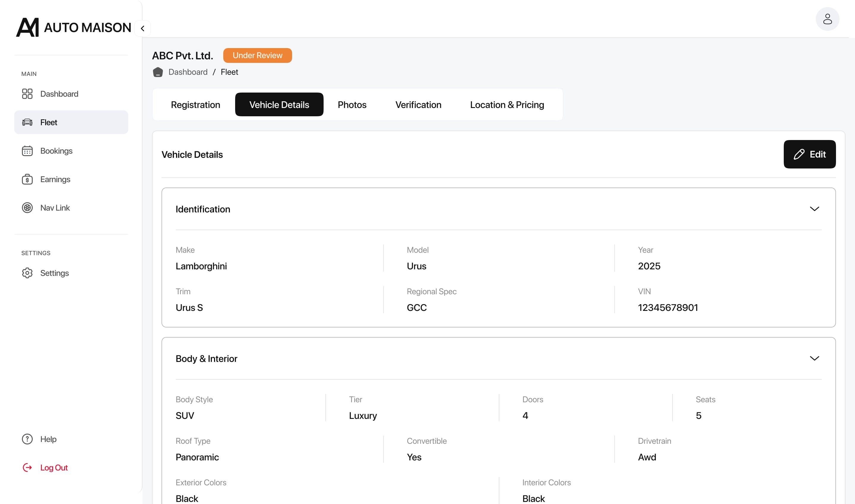Click the Settings gear icon

tap(27, 273)
